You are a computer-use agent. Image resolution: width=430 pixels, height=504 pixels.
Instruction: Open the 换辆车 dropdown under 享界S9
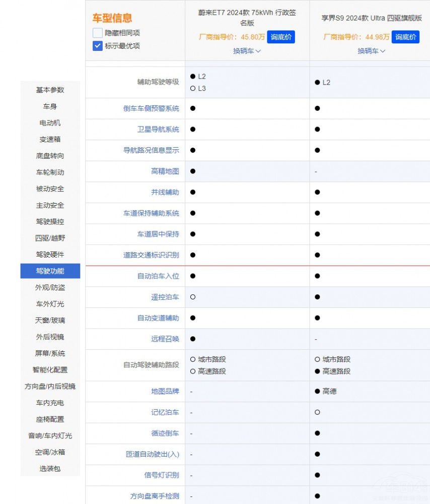tap(371, 51)
